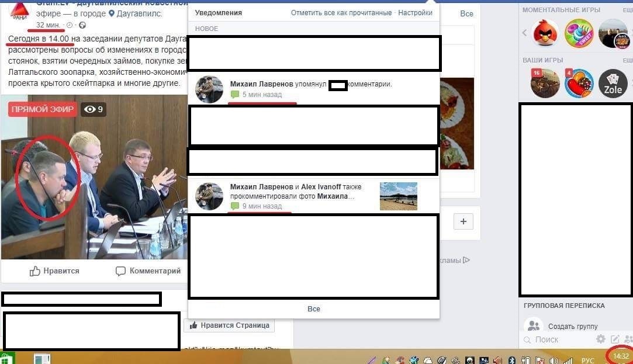Click the globe privacy icon on post
This screenshot has width=633, height=364.
(x=82, y=25)
